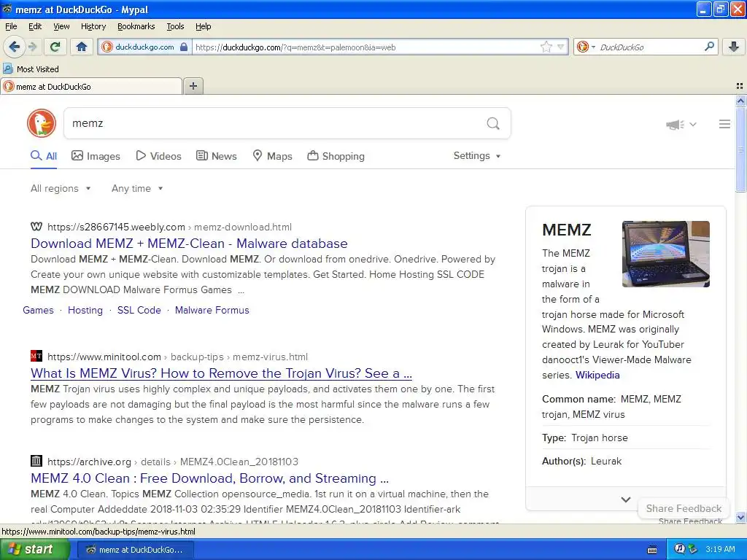The width and height of the screenshot is (747, 560).
Task: Open the Home page icon
Action: [82, 47]
